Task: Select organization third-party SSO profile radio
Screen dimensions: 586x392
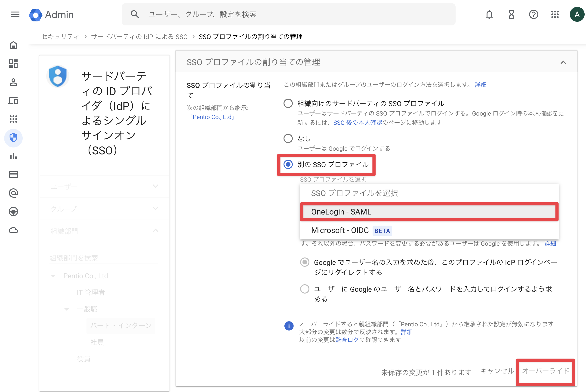Action: [x=288, y=103]
